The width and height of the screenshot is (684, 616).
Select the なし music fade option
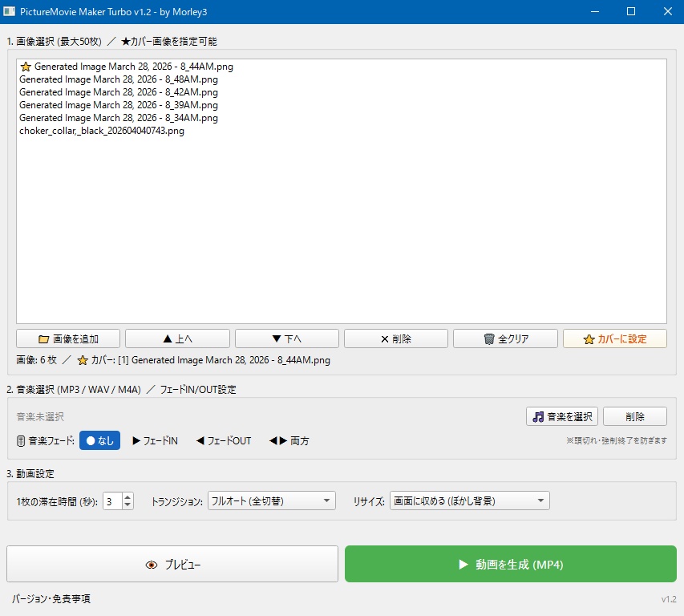(x=99, y=440)
